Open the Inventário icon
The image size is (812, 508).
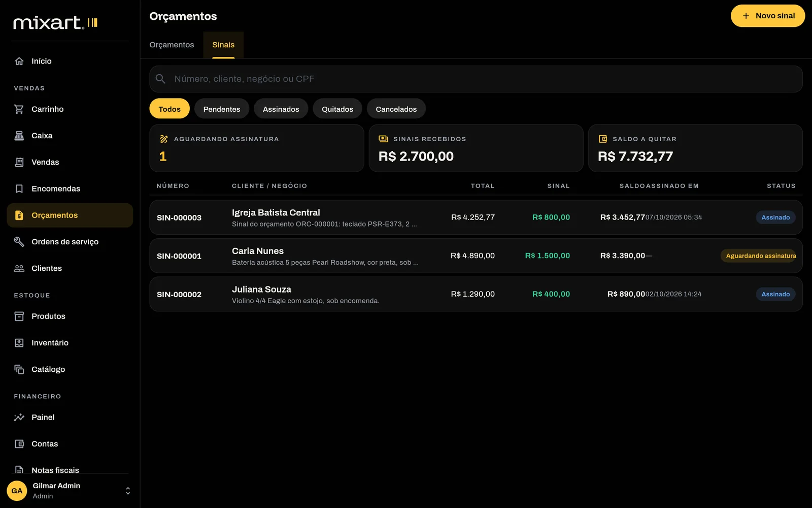(x=19, y=343)
